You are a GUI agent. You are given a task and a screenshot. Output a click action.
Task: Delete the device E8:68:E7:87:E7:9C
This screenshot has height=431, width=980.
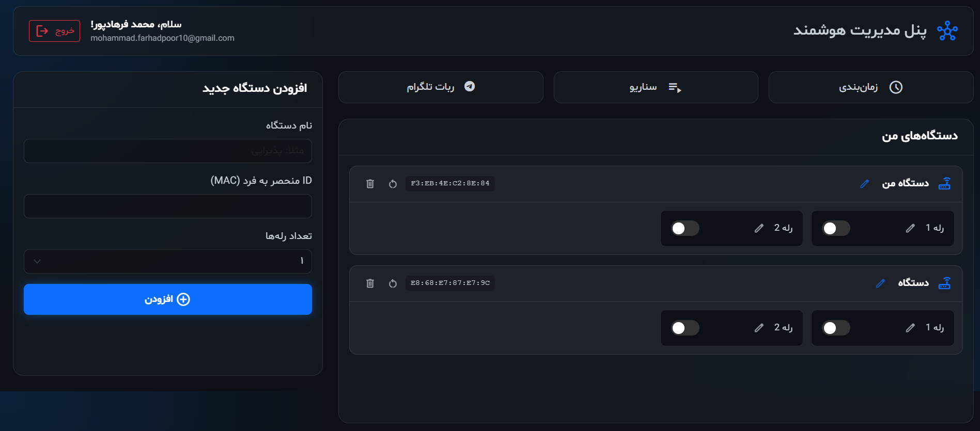tap(370, 283)
